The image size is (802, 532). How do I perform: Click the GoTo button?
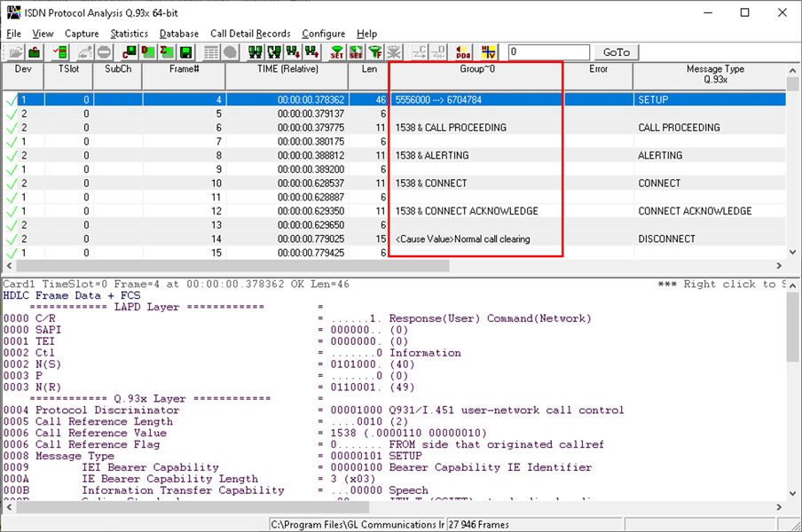[x=616, y=52]
